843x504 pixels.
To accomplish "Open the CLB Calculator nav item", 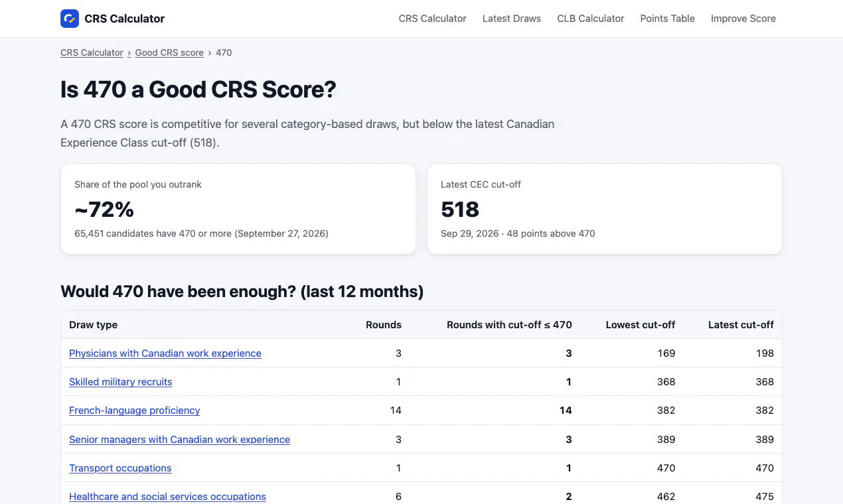I will [591, 19].
